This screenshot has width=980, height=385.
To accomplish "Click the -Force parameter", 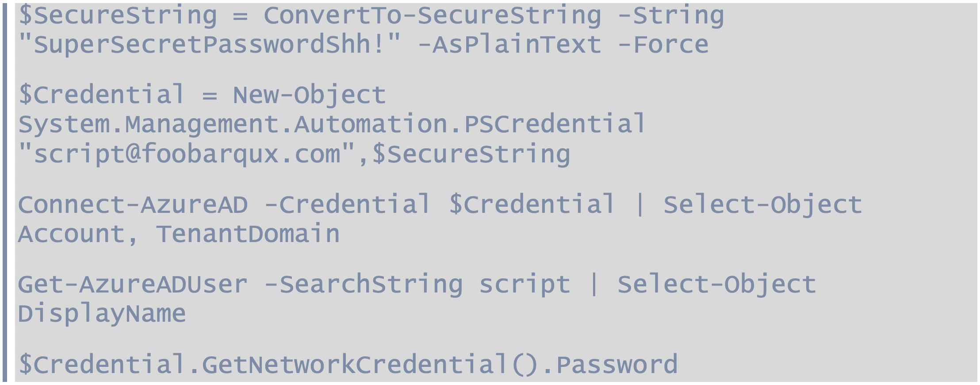I will 663,45.
